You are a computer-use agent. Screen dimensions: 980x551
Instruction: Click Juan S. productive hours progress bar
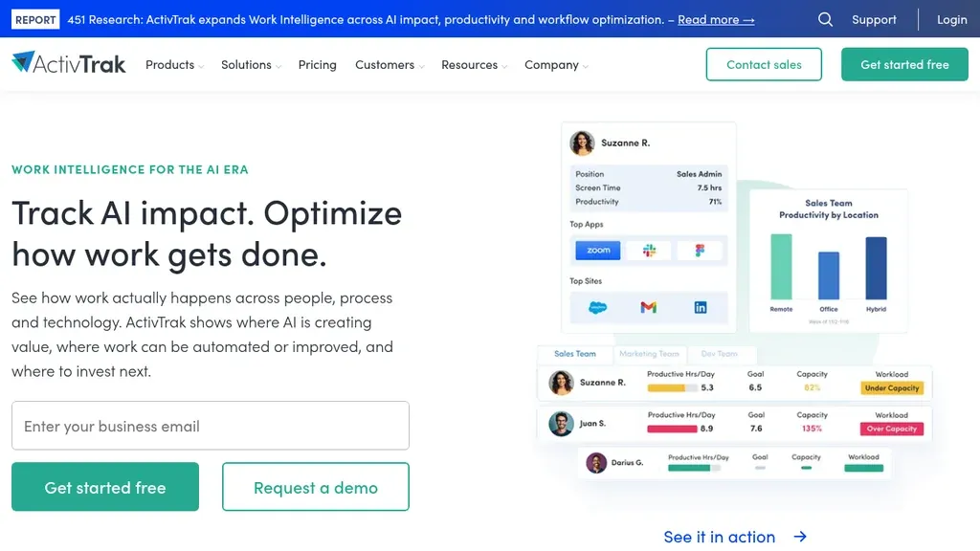click(x=672, y=429)
